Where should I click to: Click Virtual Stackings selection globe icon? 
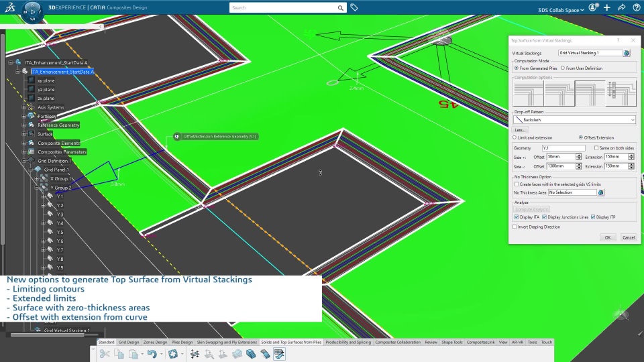point(627,53)
